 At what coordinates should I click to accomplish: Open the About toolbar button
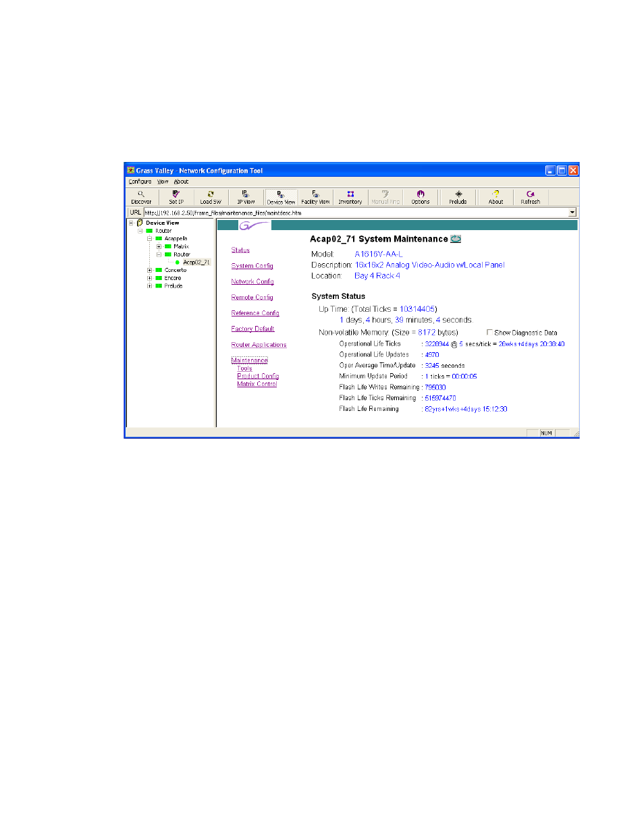coord(495,197)
